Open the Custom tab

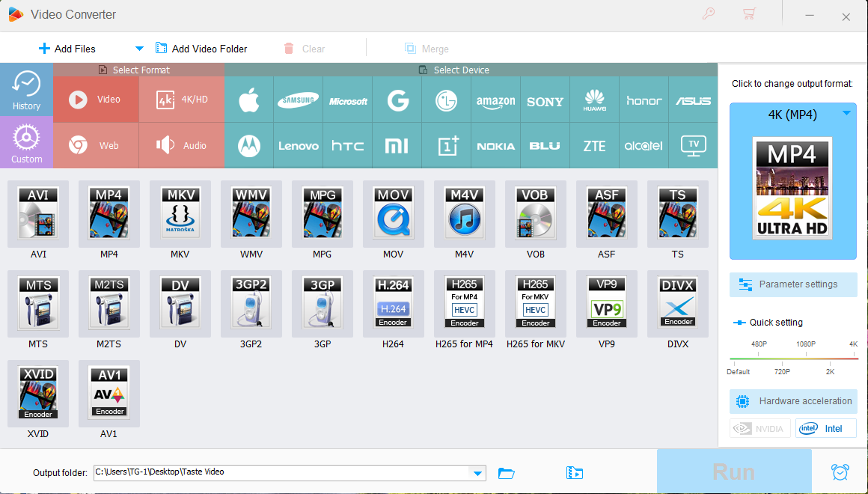(27, 142)
